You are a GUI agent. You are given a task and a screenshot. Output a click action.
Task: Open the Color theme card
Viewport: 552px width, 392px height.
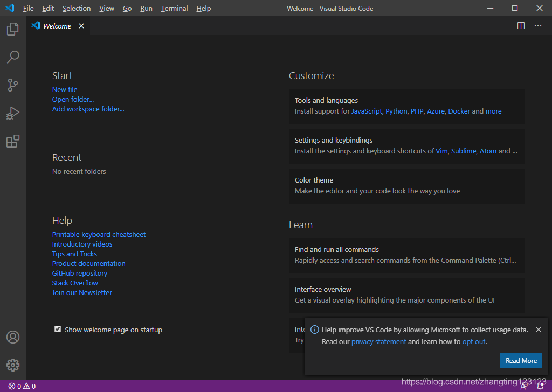tap(407, 186)
